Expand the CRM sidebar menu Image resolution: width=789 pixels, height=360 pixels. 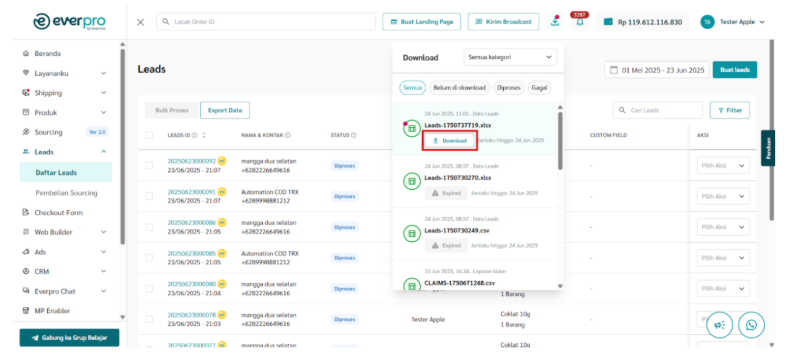pos(64,271)
